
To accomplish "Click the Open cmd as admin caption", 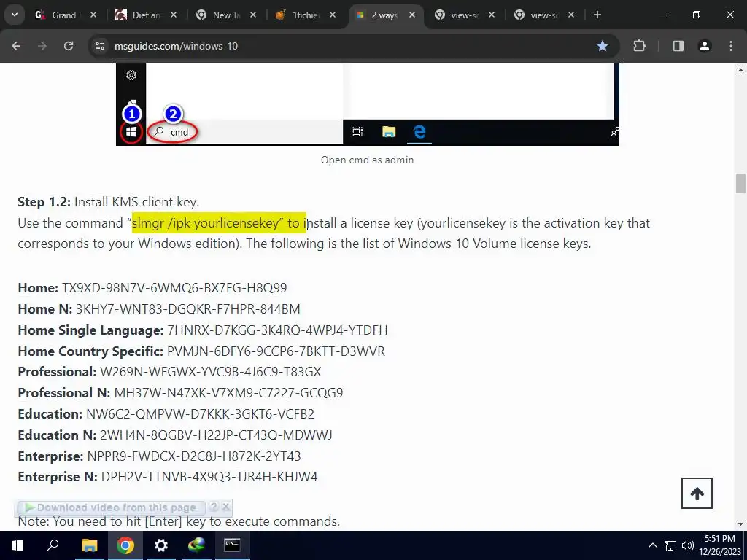I will (x=368, y=160).
